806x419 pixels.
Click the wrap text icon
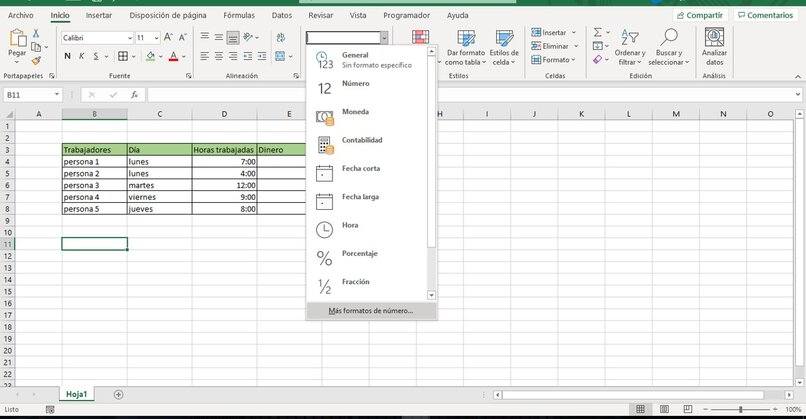[x=281, y=37]
